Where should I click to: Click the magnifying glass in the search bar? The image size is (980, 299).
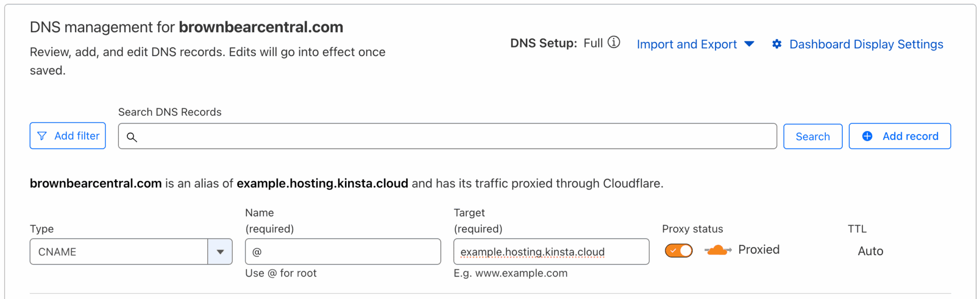pos(132,137)
